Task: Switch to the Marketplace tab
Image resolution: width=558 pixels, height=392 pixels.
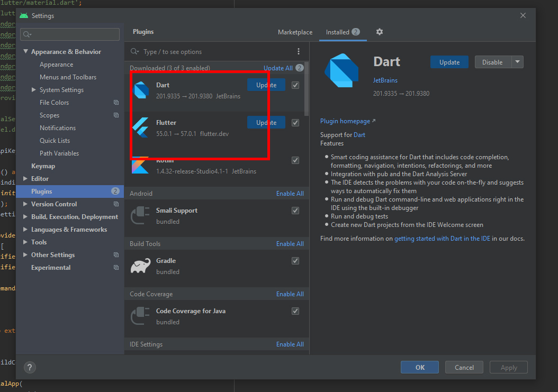Action: point(295,32)
